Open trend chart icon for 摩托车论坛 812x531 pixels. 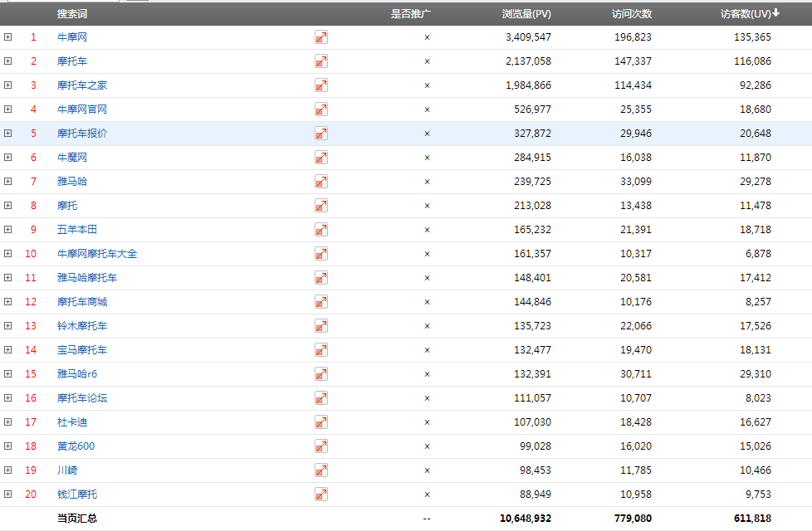point(321,398)
